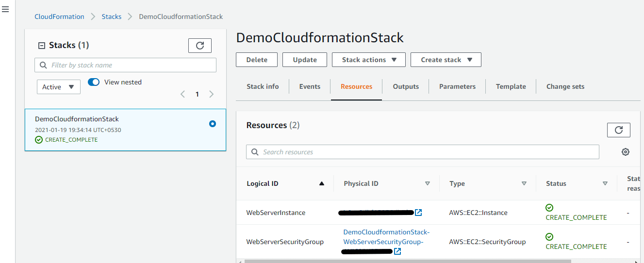Open the hamburger navigation menu

pos(5,9)
